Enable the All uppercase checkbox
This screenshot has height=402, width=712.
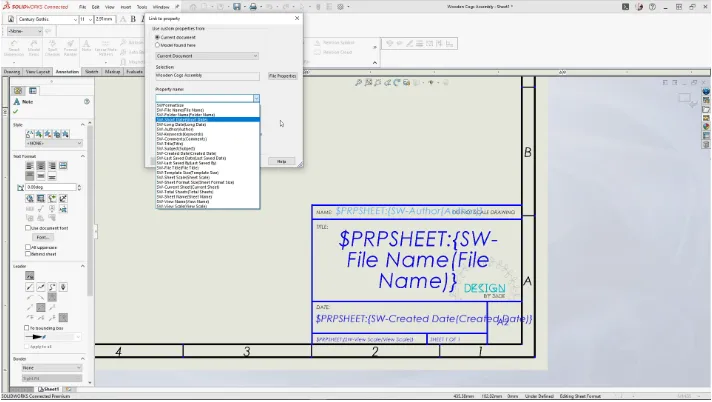click(x=28, y=247)
